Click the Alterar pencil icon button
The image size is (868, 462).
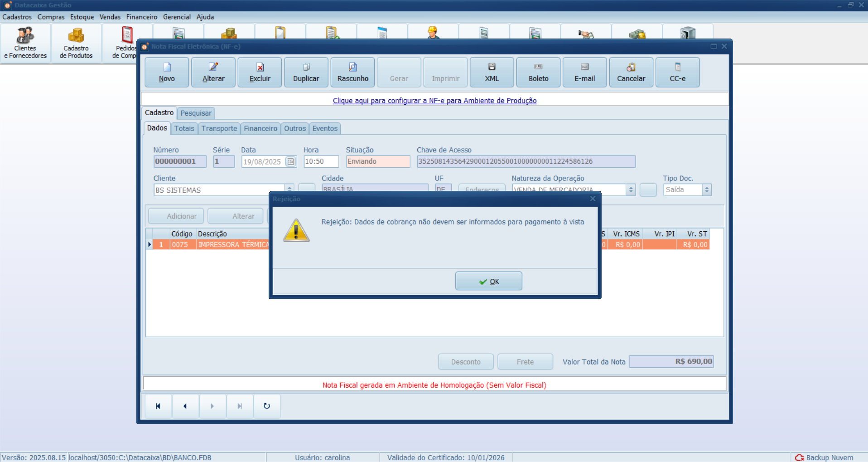213,72
